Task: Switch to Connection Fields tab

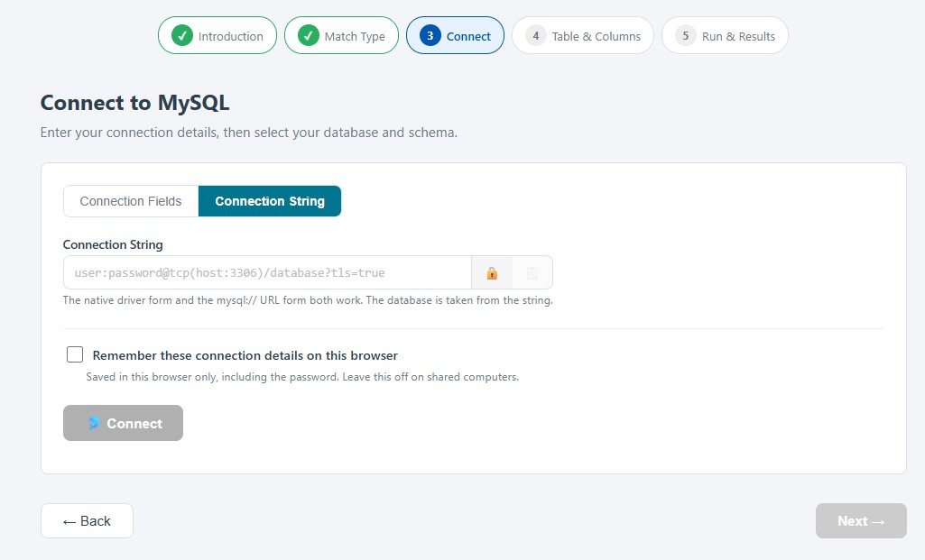Action: coord(131,201)
